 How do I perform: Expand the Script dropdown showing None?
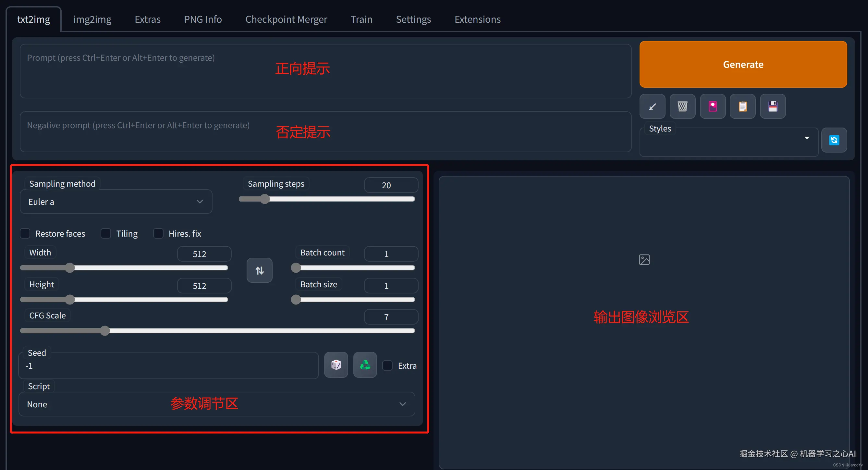216,404
